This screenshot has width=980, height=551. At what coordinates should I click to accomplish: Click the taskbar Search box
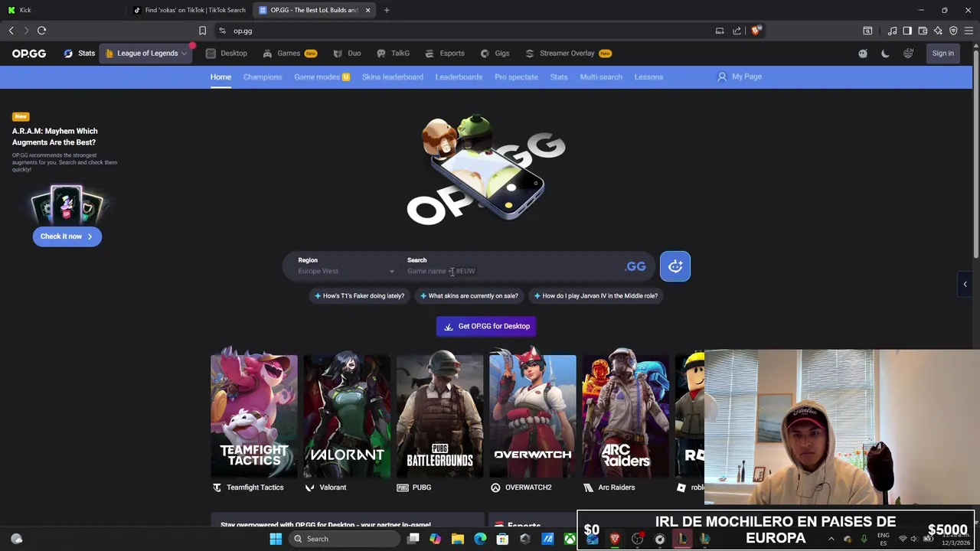345,539
